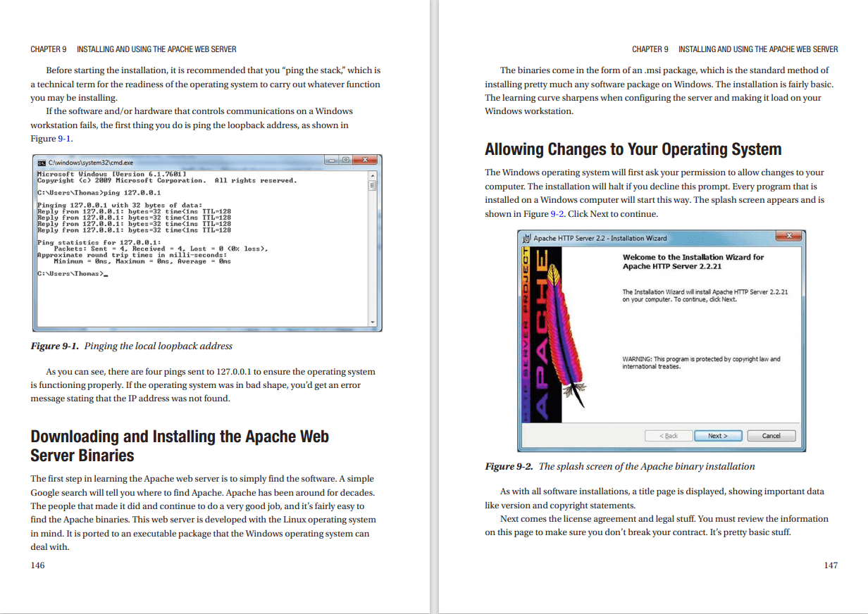Click the Apache installer title bar icon
The image size is (868, 614).
(526, 238)
